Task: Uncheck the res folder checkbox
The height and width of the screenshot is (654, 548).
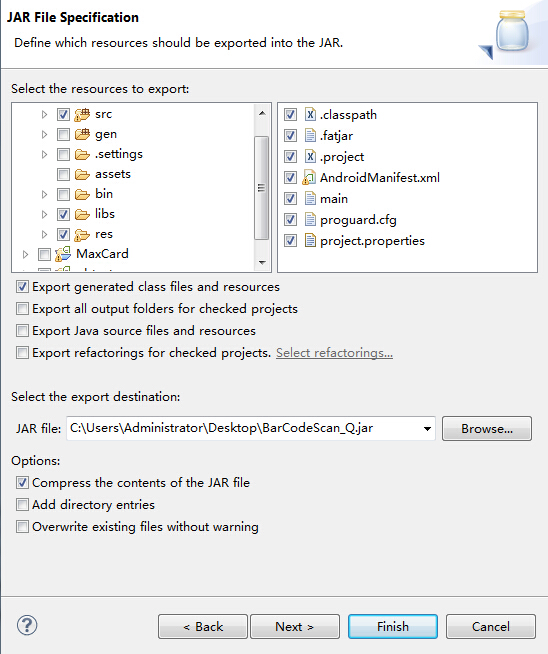Action: click(63, 234)
